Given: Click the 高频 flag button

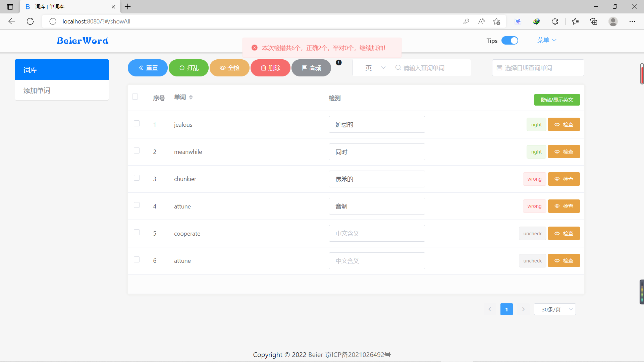Looking at the screenshot, I should coord(311,68).
